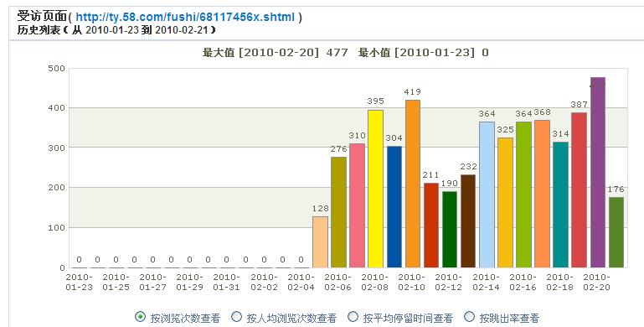Choose the 按平均停留时间查看 radio option
This screenshot has height=327, width=644.
353,317
